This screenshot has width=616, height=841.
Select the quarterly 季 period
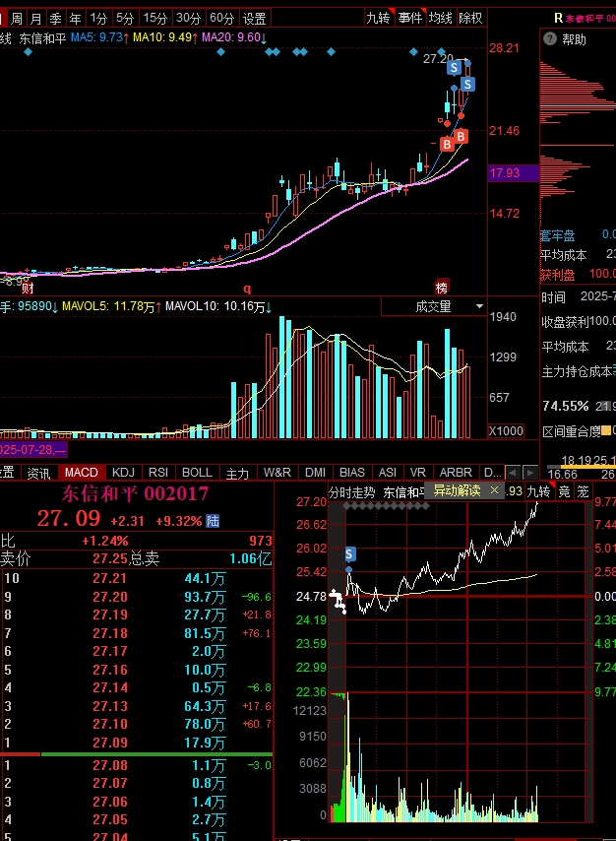click(56, 19)
